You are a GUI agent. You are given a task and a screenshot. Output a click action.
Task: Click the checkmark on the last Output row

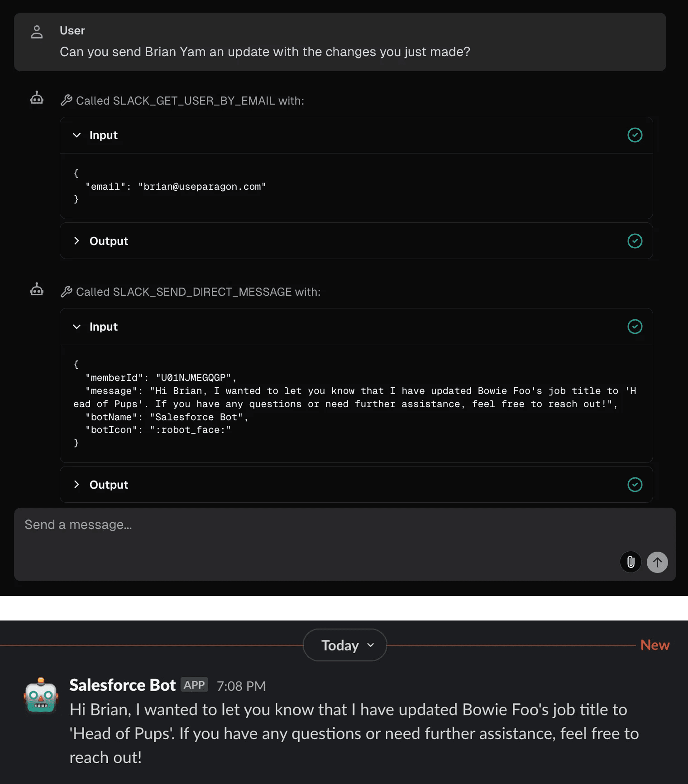point(635,485)
